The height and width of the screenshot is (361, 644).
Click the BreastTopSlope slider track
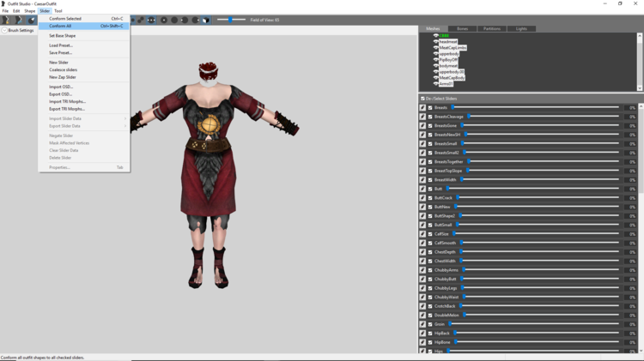coord(543,171)
